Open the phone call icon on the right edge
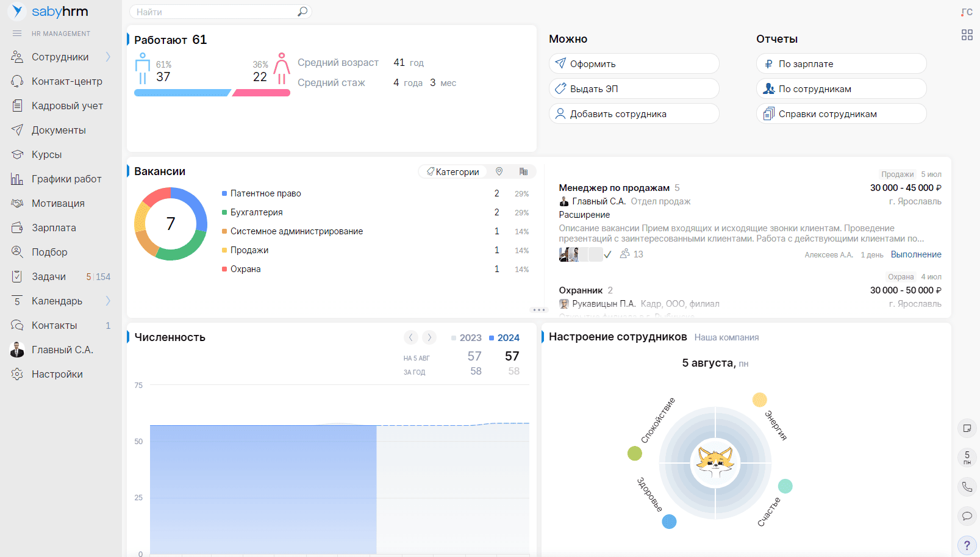 click(967, 487)
